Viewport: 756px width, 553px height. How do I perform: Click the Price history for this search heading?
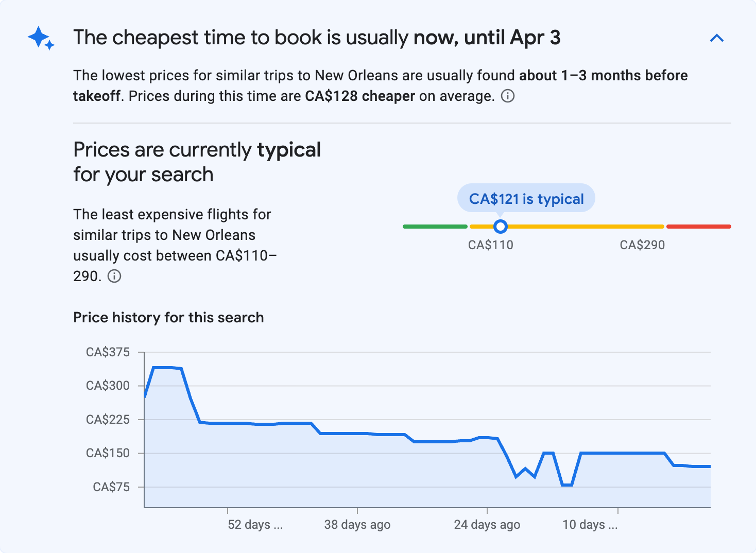click(x=168, y=317)
